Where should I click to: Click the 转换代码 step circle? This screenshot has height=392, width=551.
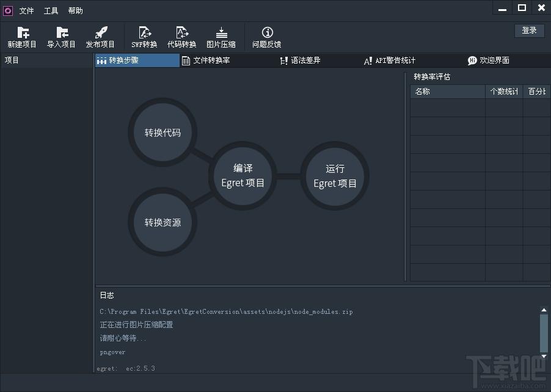point(162,132)
